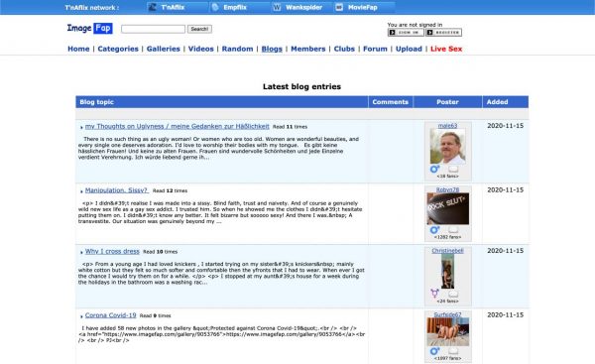The height and width of the screenshot is (364, 595).
Task: Click the gender icon under Robyn78 avatar
Action: [x=434, y=230]
